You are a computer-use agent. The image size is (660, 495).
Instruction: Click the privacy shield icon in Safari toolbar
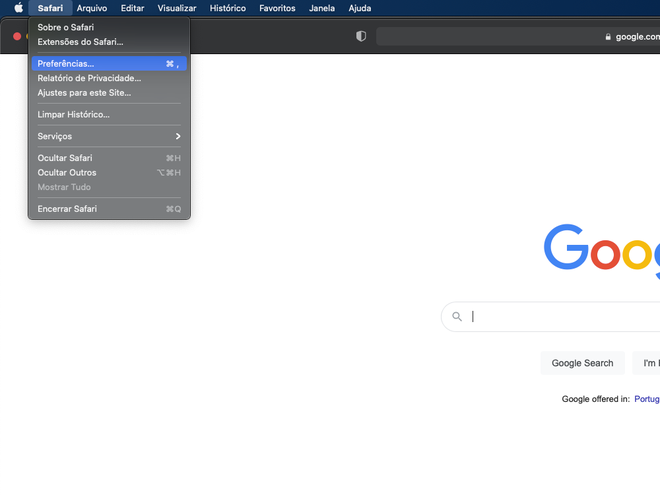click(361, 36)
